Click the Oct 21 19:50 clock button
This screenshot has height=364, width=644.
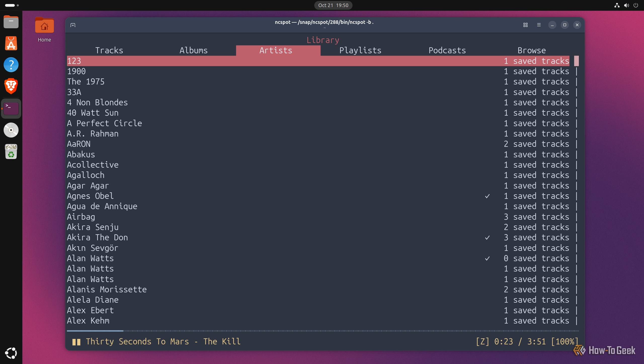click(333, 5)
